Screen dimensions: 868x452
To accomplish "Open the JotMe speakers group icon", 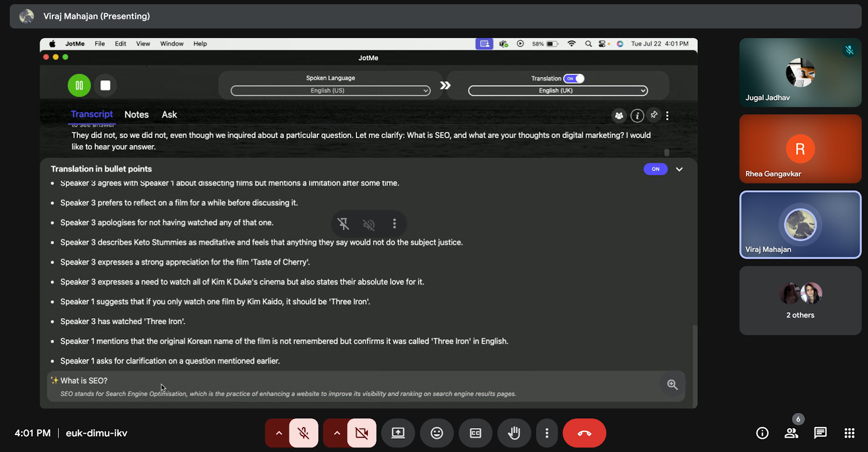I will pyautogui.click(x=619, y=115).
